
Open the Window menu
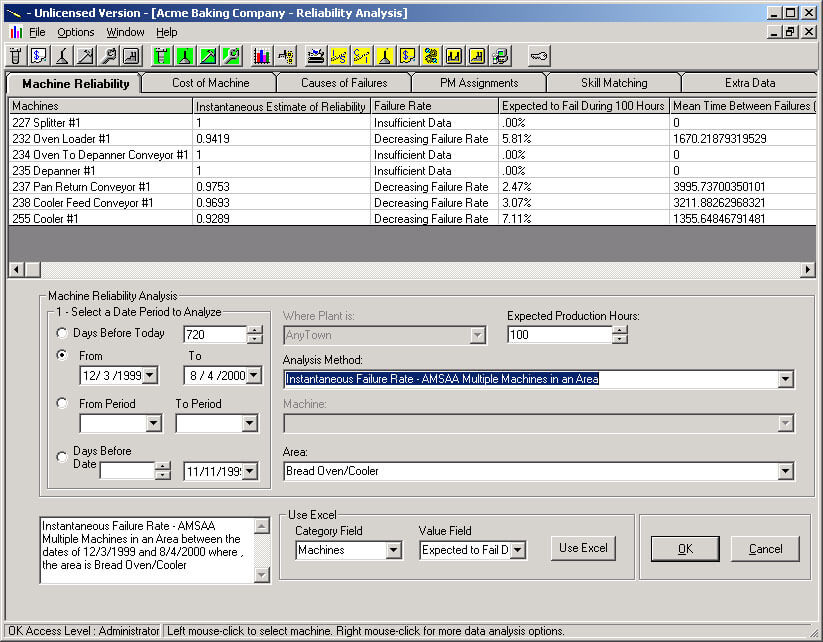click(x=125, y=33)
